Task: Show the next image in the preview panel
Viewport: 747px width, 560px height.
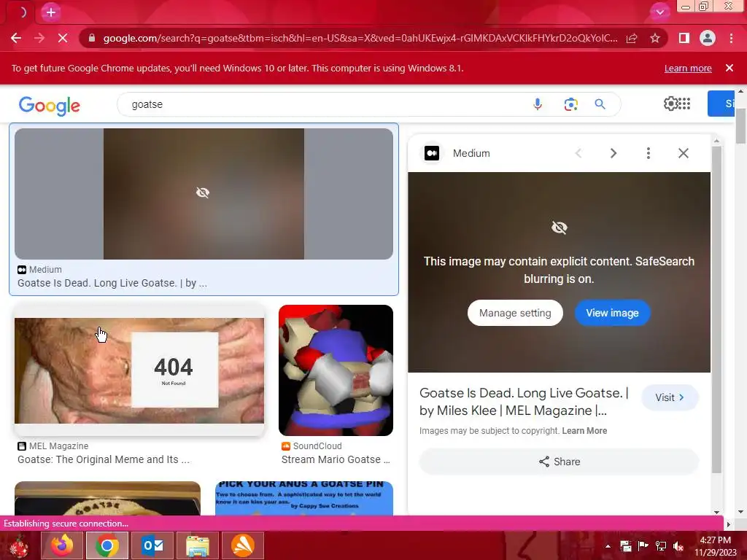Action: click(x=613, y=153)
